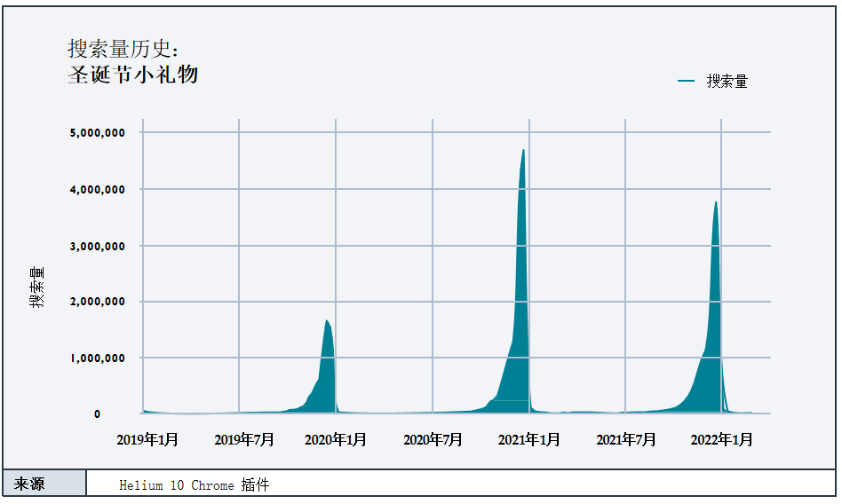This screenshot has width=842, height=504.
Task: Click the 2020年1月 x-axis label
Action: click(336, 439)
